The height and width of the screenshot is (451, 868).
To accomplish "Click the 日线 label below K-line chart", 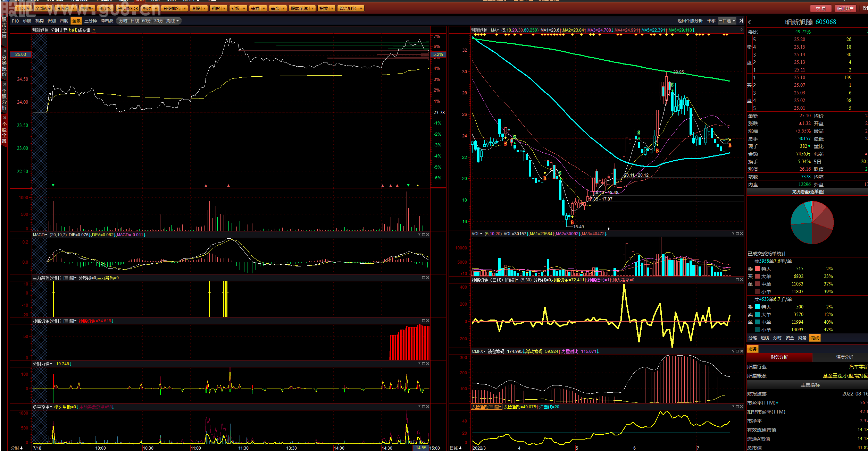I will pyautogui.click(x=456, y=448).
